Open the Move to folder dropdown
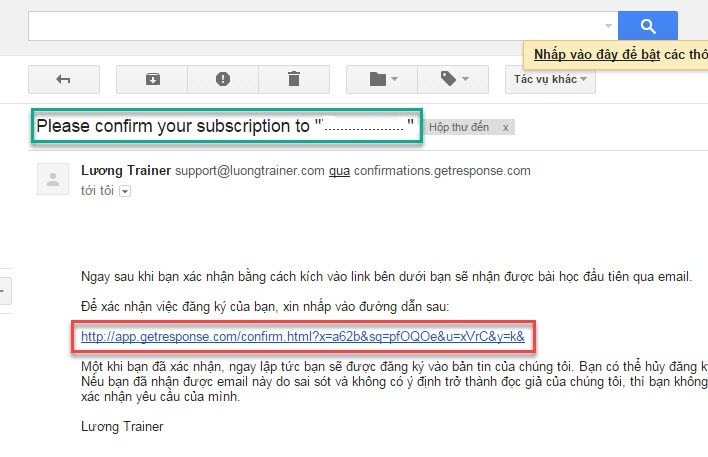Screen dimensions: 708x457 point(382,79)
